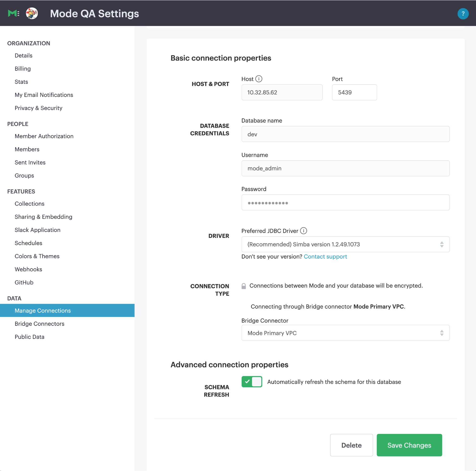Click the Delete button

coord(351,445)
